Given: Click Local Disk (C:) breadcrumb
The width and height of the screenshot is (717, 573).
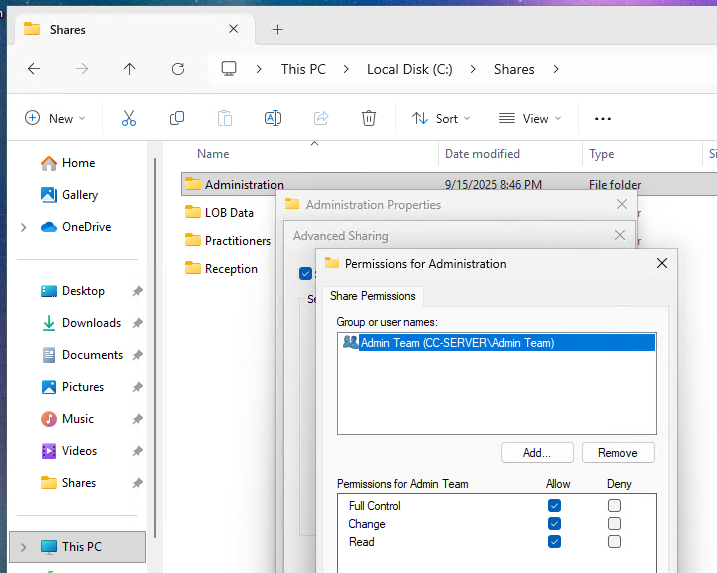Looking at the screenshot, I should [x=410, y=69].
